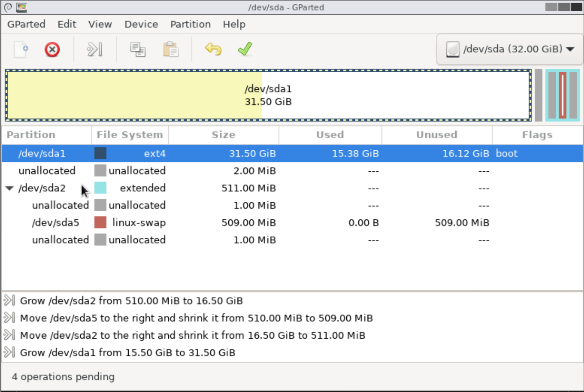The image size is (584, 392).
Task: Open the Edit menu
Action: (x=67, y=24)
